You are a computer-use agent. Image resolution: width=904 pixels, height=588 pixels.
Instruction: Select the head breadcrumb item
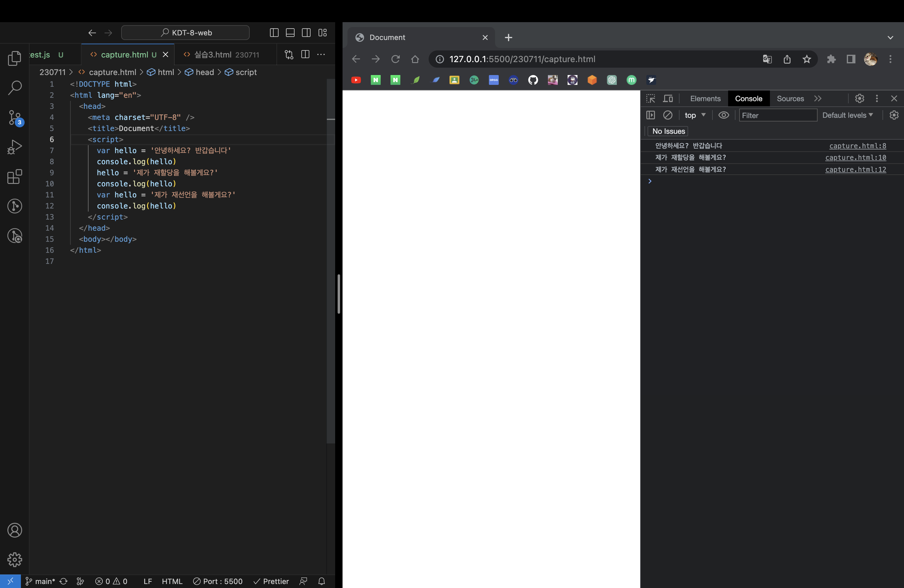pyautogui.click(x=200, y=72)
